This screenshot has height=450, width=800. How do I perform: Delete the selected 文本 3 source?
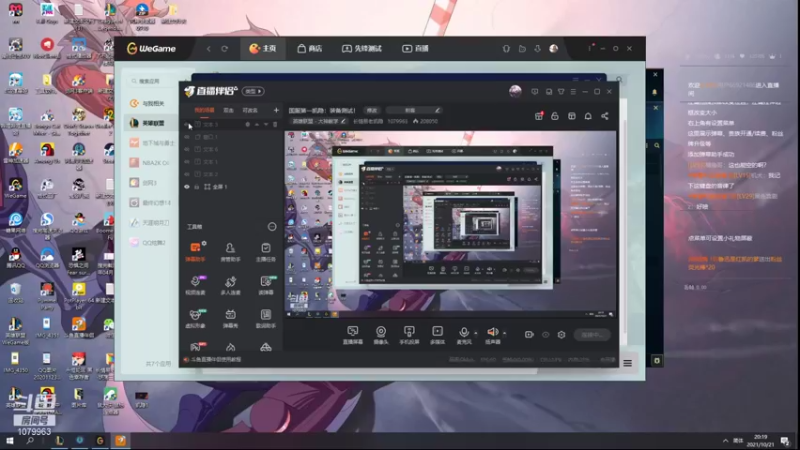click(x=275, y=124)
